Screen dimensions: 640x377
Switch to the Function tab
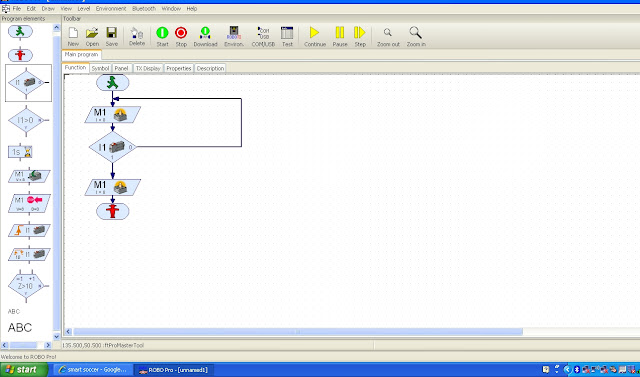(76, 68)
